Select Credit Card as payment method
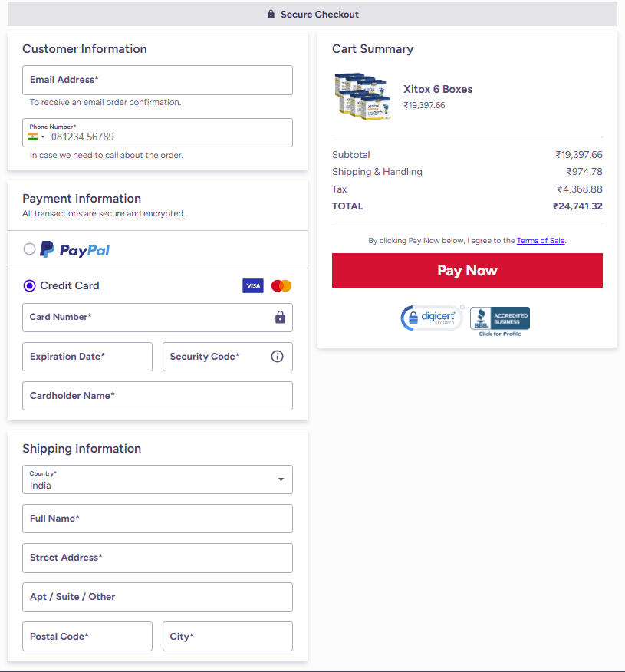Screen dimensions: 625x672 [x=29, y=285]
